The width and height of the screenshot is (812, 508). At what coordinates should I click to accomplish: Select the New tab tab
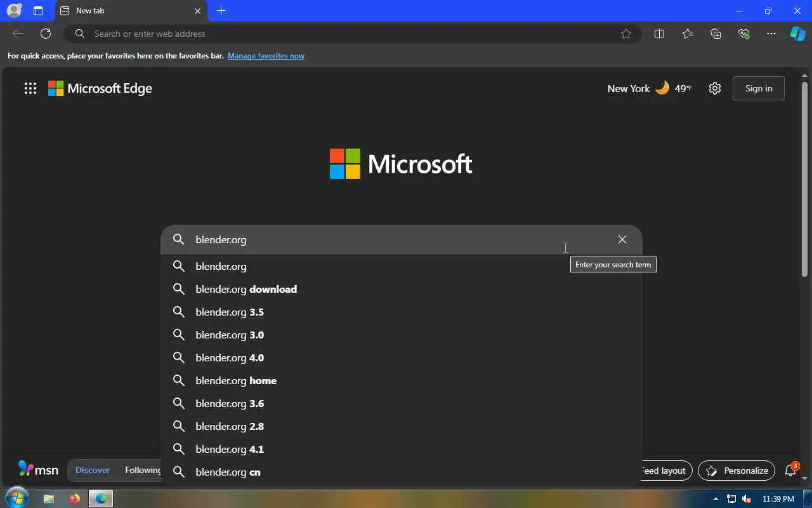click(x=130, y=11)
